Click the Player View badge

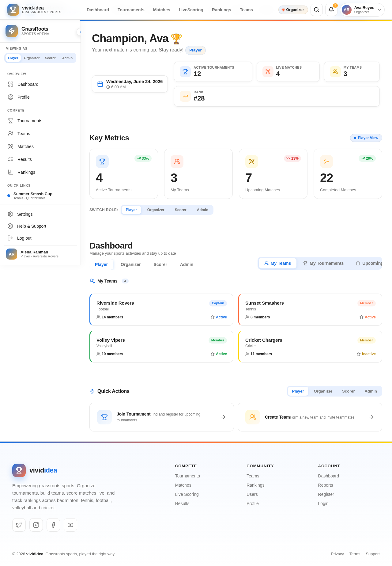pyautogui.click(x=366, y=138)
